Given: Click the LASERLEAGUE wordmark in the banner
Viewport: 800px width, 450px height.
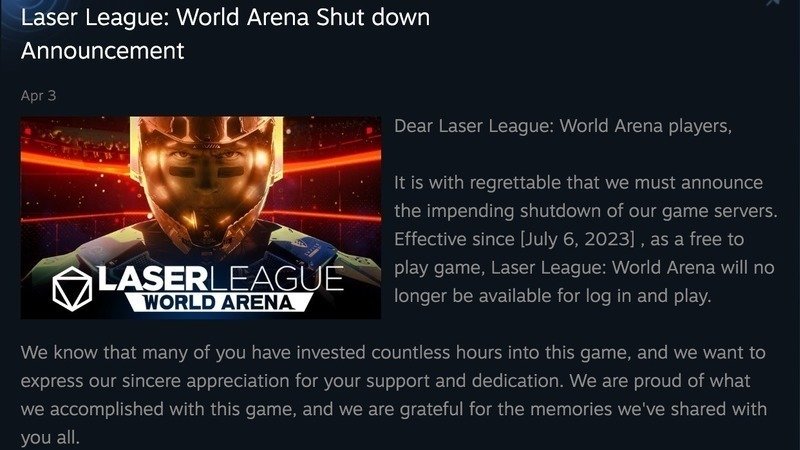Looking at the screenshot, I should 220,279.
